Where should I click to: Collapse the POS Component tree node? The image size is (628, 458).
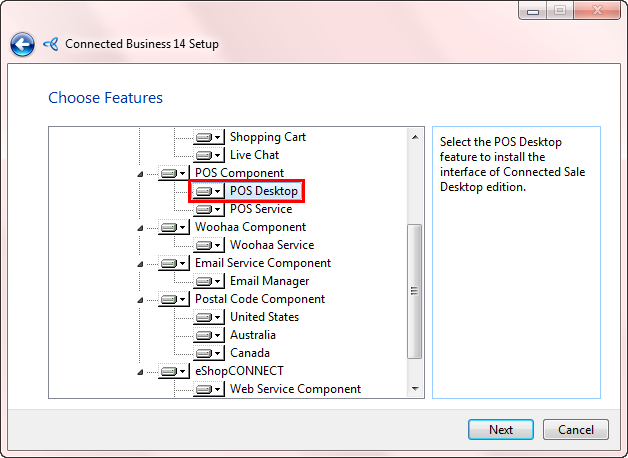coord(141,173)
